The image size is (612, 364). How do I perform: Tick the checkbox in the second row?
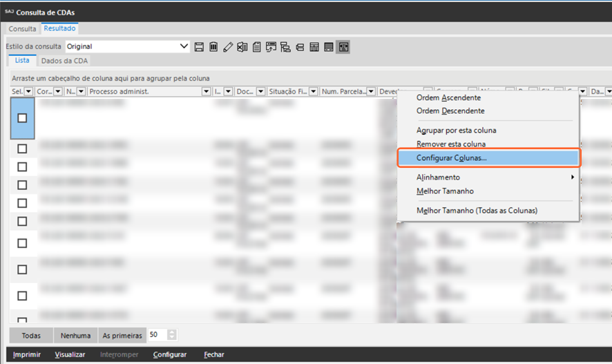pyautogui.click(x=22, y=149)
